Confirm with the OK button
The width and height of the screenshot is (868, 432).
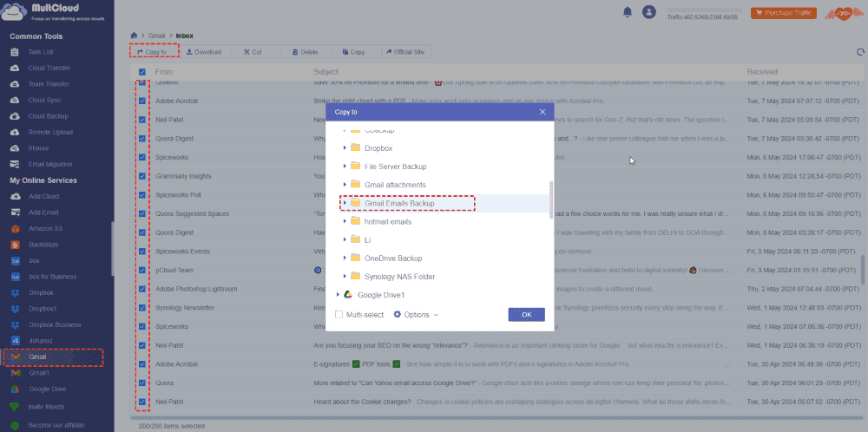(x=527, y=315)
